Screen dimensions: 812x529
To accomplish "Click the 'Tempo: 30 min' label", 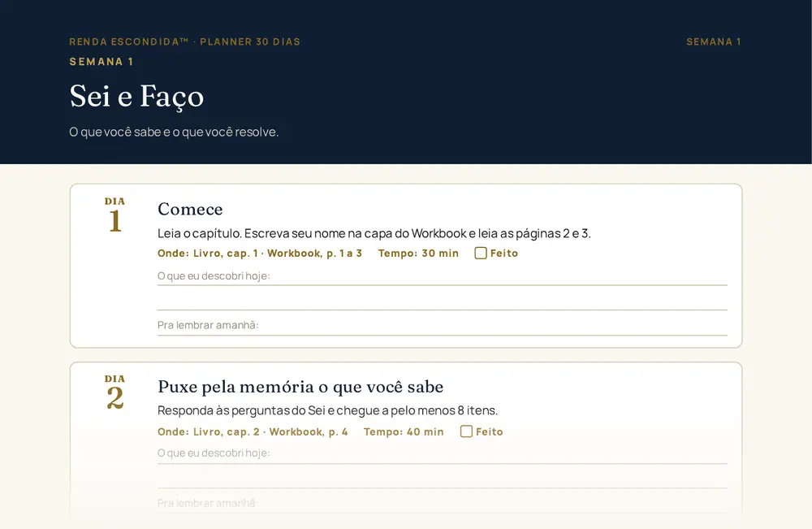I will pyautogui.click(x=418, y=254).
